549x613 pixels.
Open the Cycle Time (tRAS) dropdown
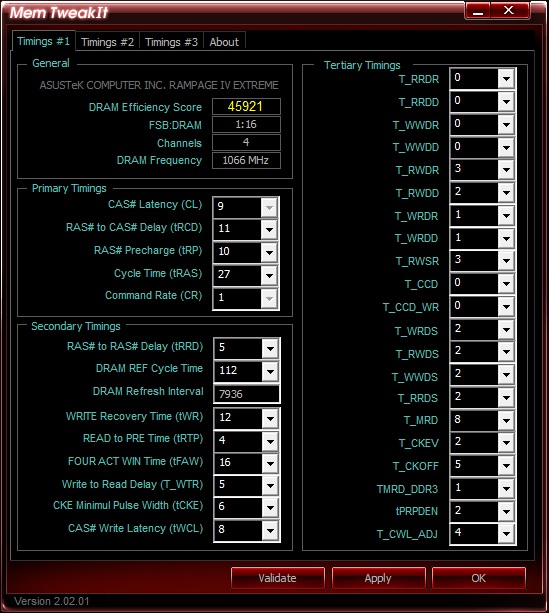coord(269,275)
